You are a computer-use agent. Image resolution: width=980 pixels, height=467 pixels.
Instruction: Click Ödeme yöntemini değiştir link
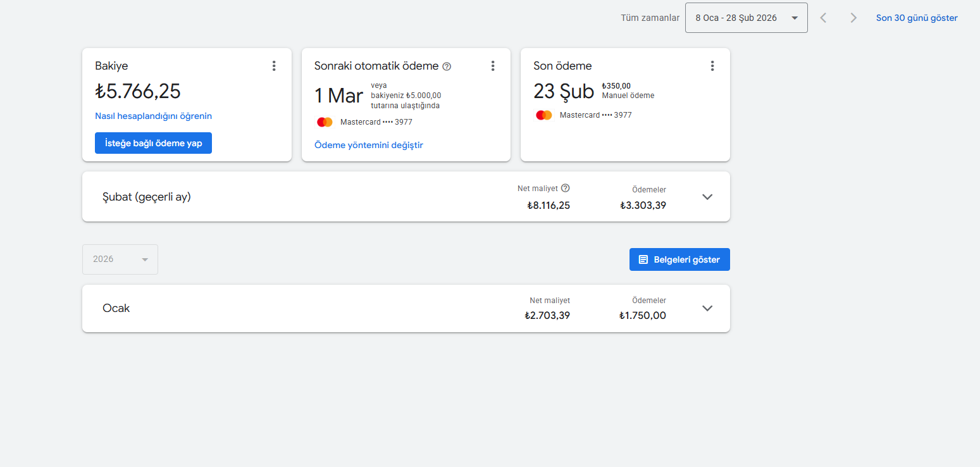point(368,145)
